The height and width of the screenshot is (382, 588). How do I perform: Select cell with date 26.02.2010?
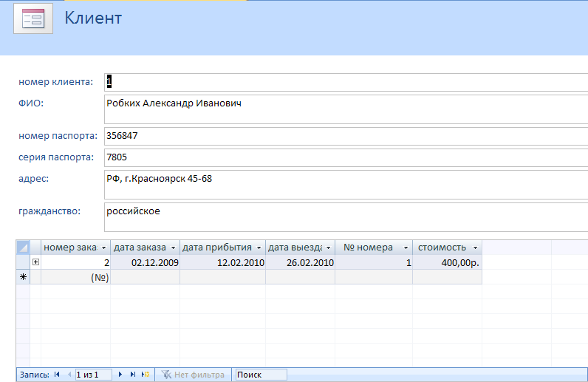point(301,262)
